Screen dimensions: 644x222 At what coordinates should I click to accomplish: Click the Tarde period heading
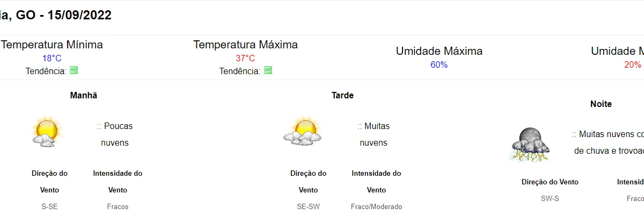coord(342,95)
